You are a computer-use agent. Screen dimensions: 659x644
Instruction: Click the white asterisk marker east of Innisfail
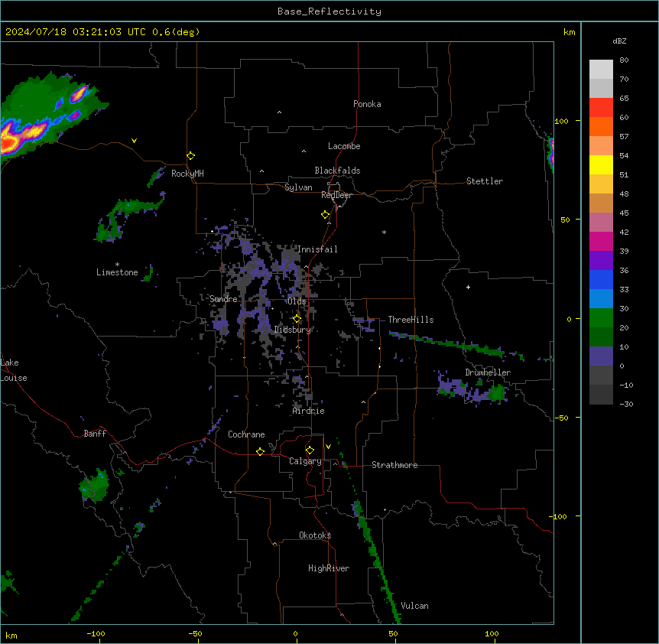[384, 233]
